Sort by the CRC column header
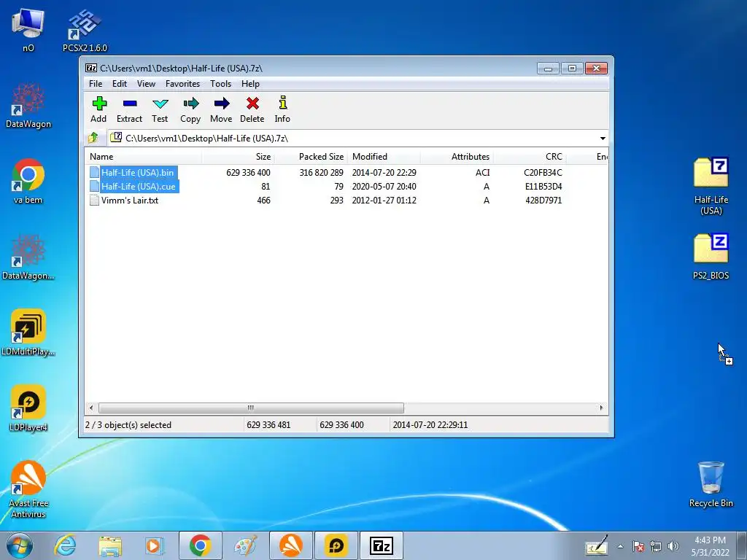 pos(530,157)
